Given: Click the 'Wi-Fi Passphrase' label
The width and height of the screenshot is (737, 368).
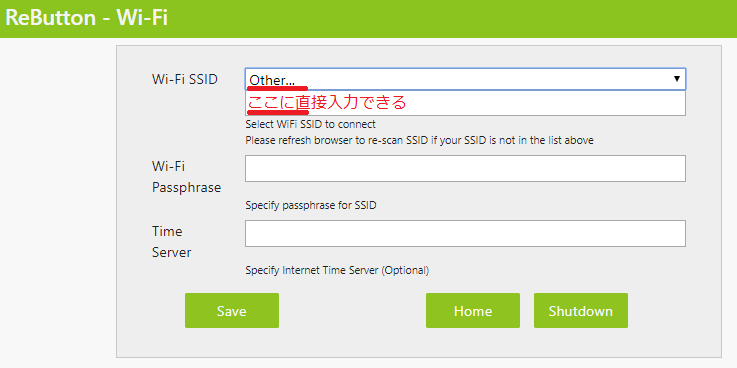Looking at the screenshot, I should click(186, 177).
